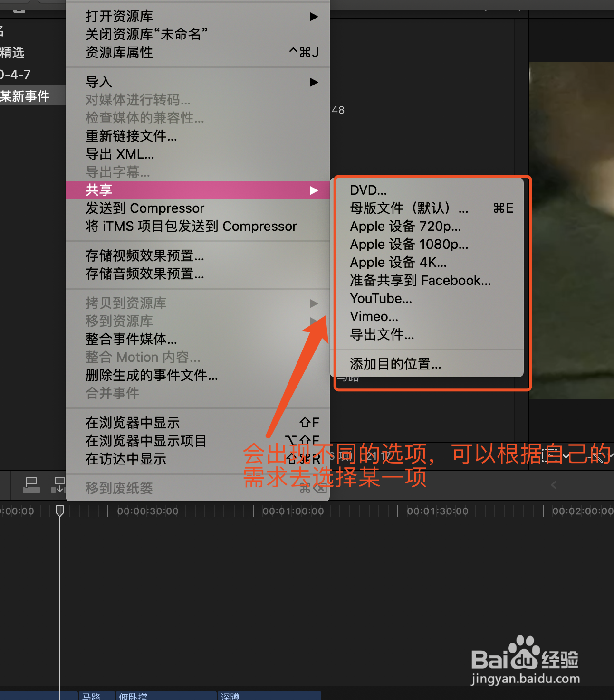
Task: Select 导出 XML from the File menu
Action: [x=121, y=154]
